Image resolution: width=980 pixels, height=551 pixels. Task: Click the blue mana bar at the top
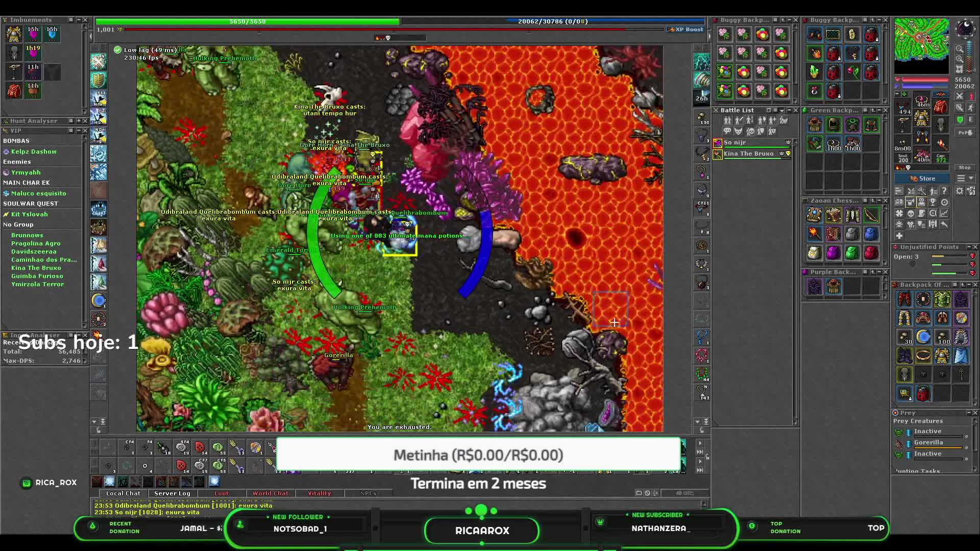tap(553, 21)
